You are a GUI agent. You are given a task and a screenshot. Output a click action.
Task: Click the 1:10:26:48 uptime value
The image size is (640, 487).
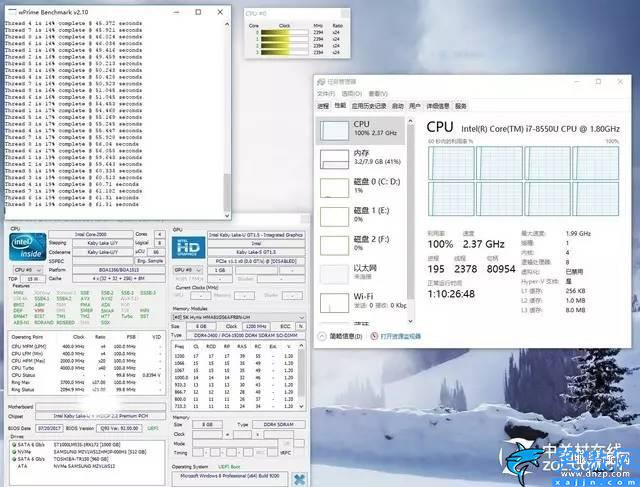[451, 294]
